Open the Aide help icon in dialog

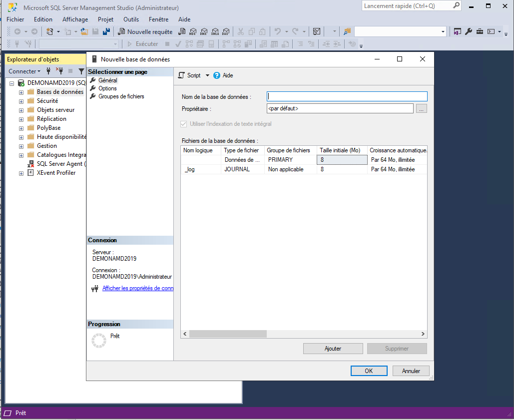217,75
